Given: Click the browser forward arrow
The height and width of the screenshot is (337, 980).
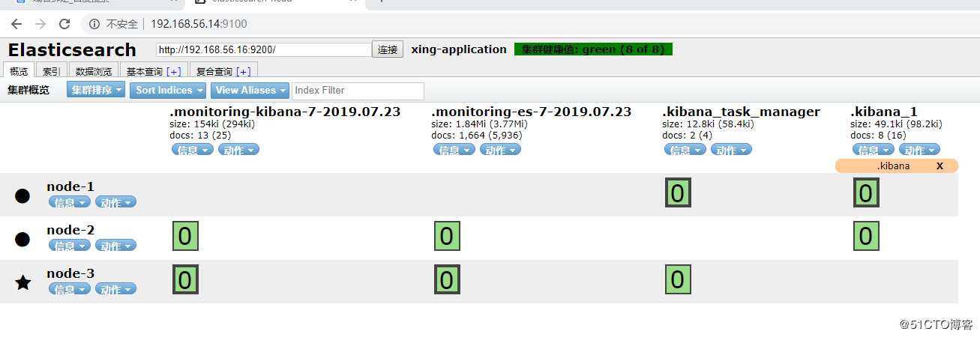Looking at the screenshot, I should (40, 24).
